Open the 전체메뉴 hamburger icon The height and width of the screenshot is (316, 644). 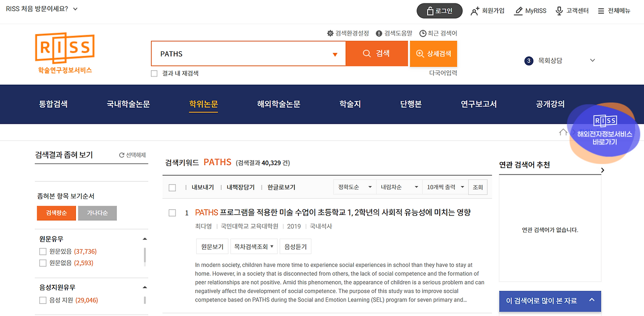tap(601, 11)
